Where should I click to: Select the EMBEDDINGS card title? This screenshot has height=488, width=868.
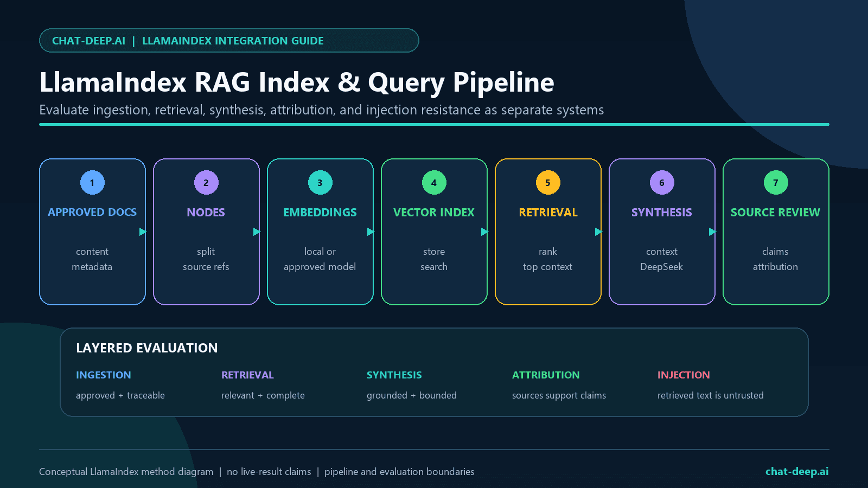tap(320, 213)
